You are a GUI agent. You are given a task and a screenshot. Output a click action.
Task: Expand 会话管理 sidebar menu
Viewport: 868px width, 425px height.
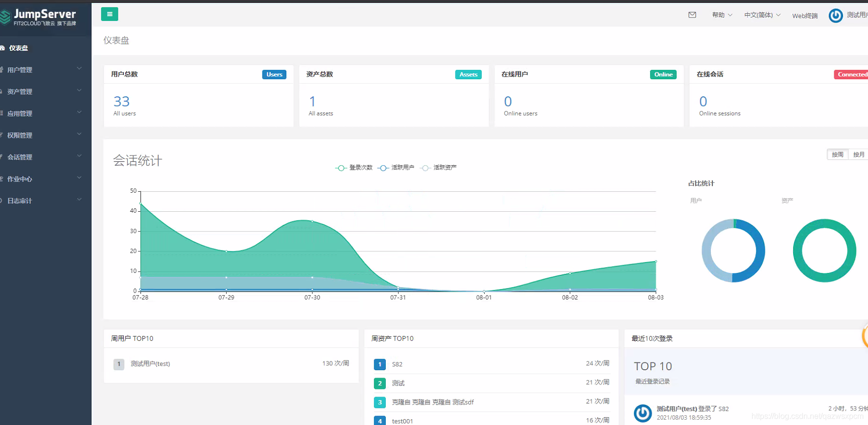pyautogui.click(x=46, y=157)
